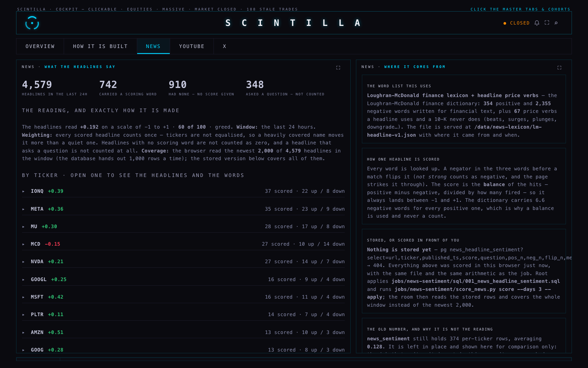The image size is (588, 368).
Task: Expand the MU ticker row
Action: (183, 226)
